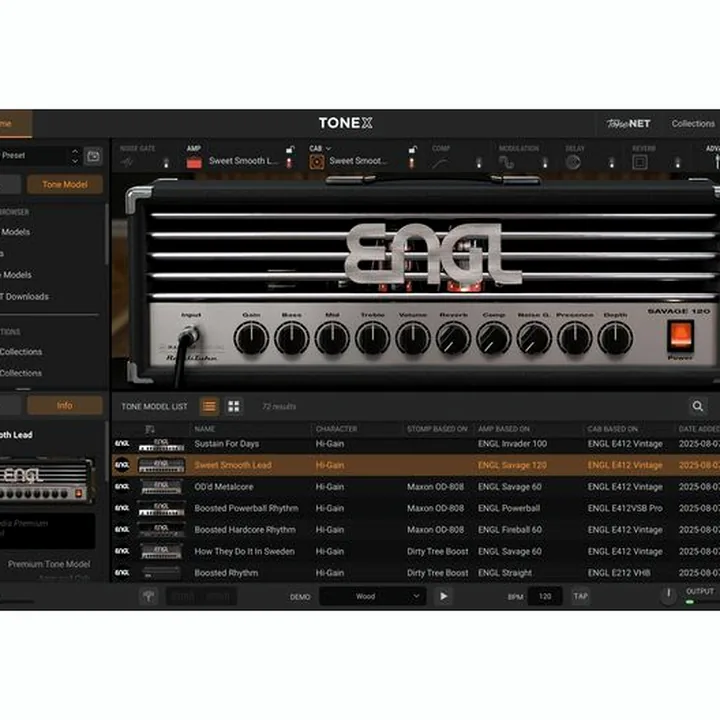The image size is (720, 720).
Task: Click the amp Presence knob
Action: coord(574,338)
